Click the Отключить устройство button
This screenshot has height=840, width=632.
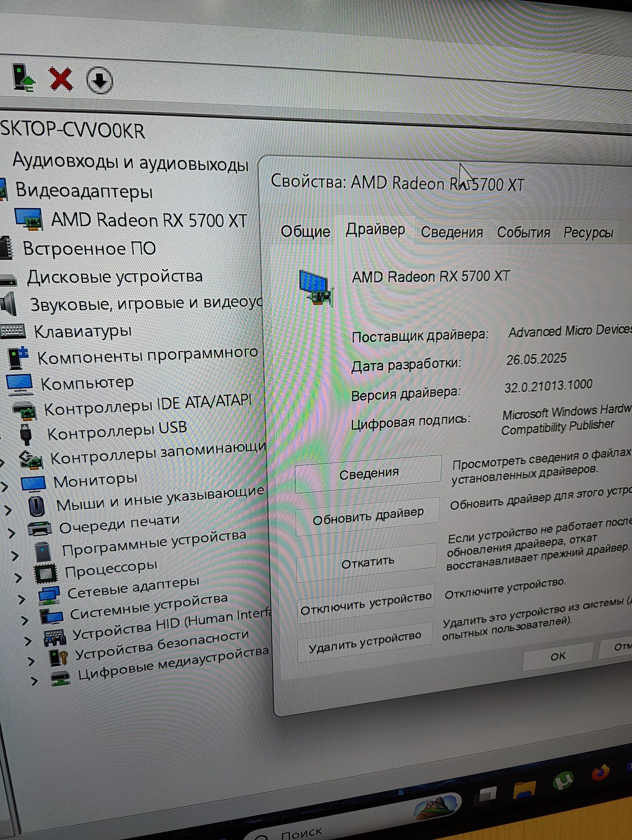pyautogui.click(x=366, y=604)
